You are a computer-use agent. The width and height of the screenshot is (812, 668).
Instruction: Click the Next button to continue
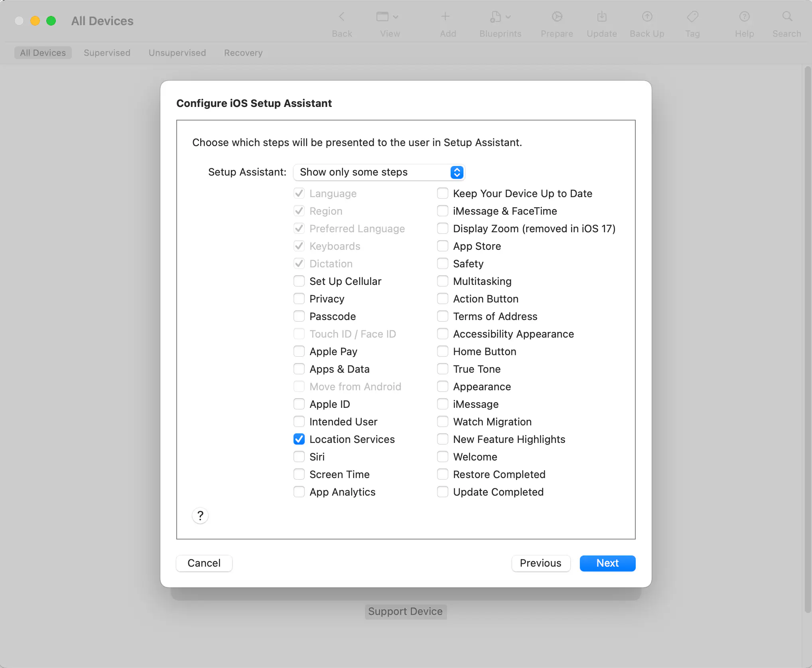[607, 563]
